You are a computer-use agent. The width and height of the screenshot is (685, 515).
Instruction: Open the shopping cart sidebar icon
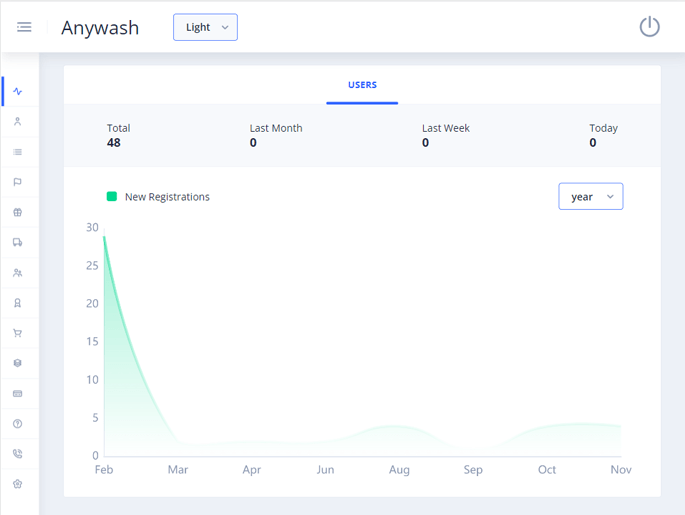coord(17,333)
